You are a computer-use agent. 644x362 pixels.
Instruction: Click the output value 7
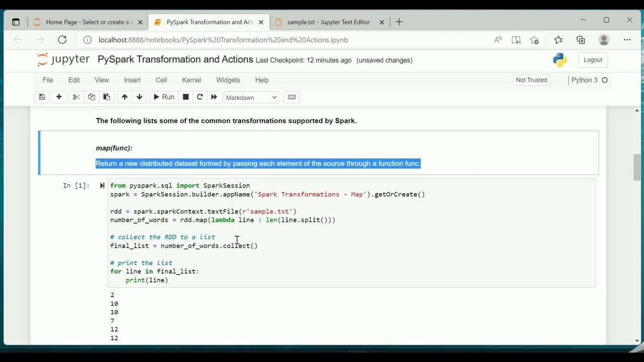click(x=112, y=321)
